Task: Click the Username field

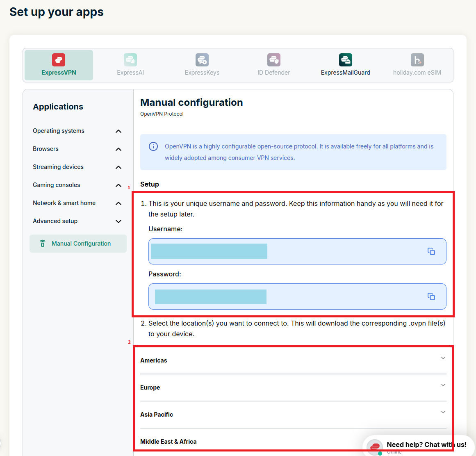Action: click(297, 251)
